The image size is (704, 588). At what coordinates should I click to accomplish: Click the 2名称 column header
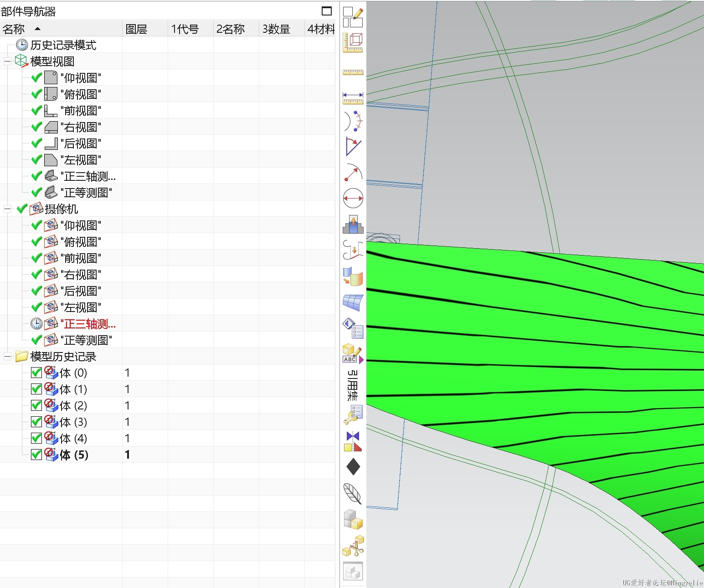(x=236, y=29)
